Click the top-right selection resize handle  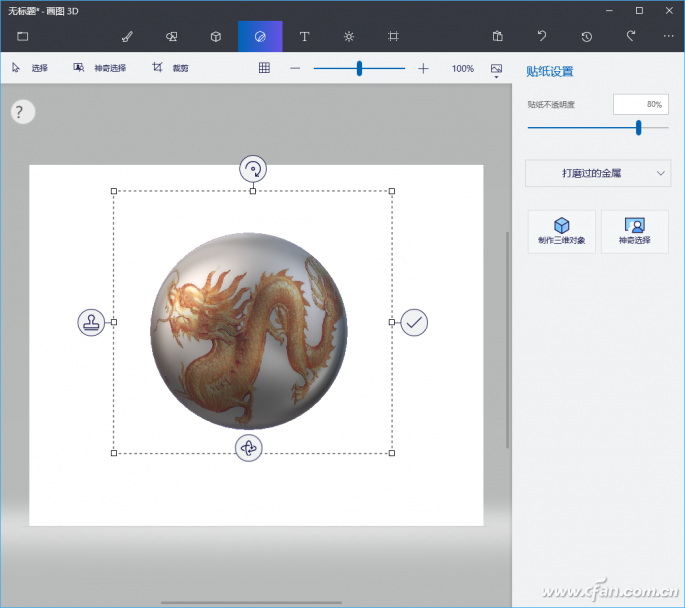pos(392,191)
